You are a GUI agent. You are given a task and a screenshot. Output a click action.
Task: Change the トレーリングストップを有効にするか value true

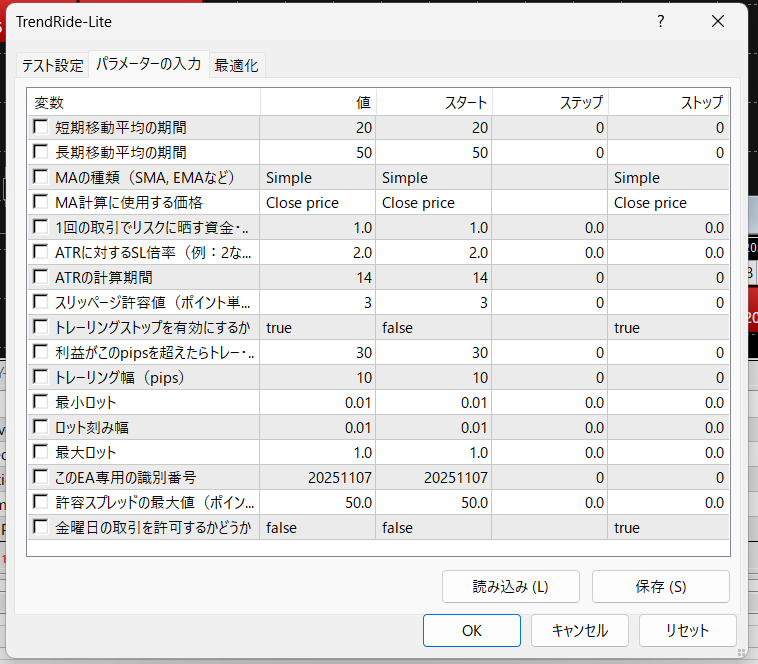[x=317, y=328]
